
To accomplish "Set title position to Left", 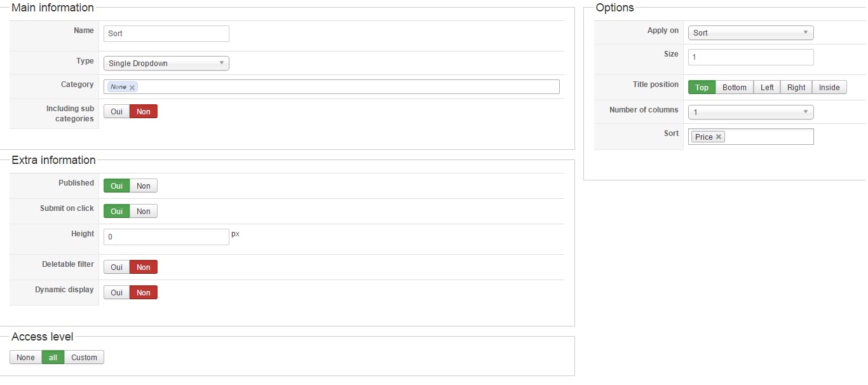I will (767, 88).
